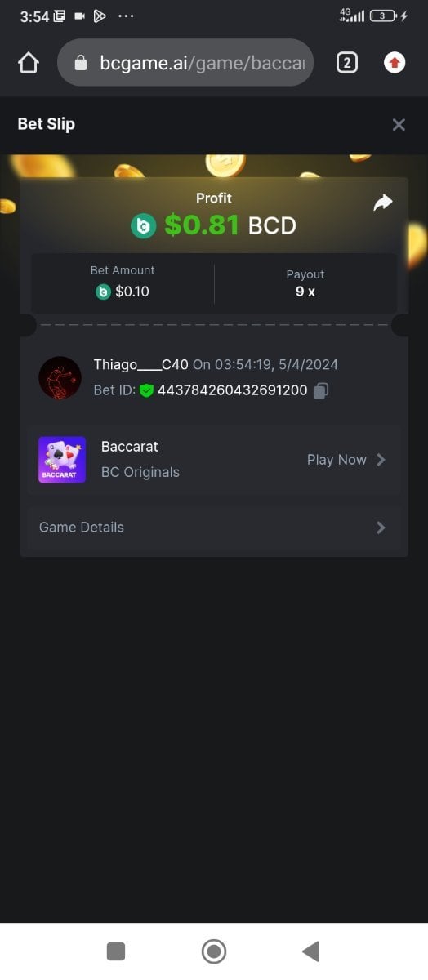
Task: Tap the red update arrow browser icon
Action: click(395, 63)
